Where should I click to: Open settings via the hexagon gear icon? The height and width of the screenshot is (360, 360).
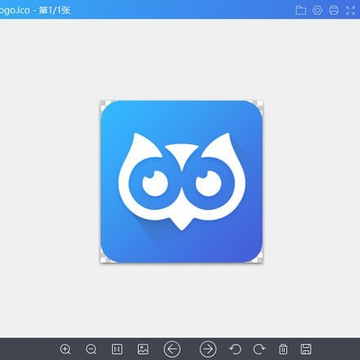pyautogui.click(x=317, y=10)
